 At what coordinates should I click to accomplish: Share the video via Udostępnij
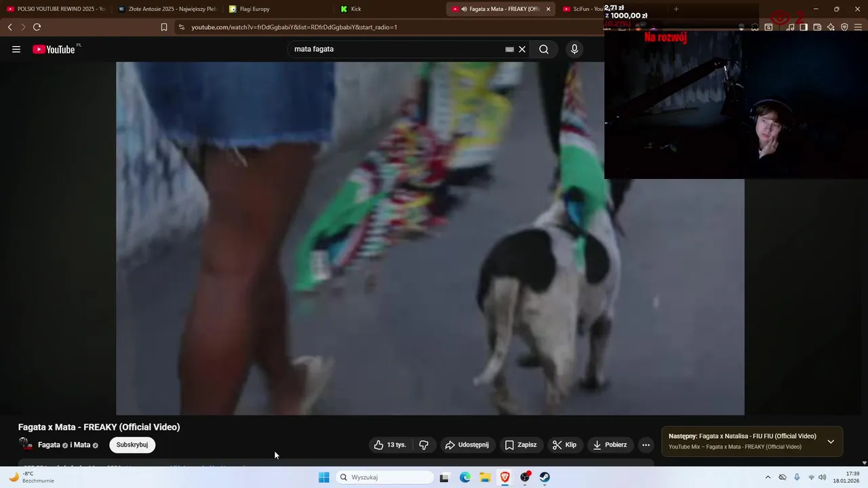point(467,445)
